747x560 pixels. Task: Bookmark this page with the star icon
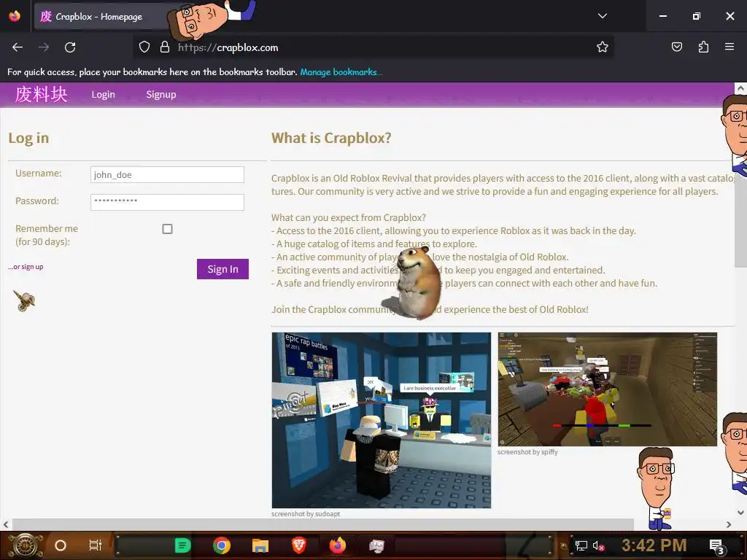602,47
